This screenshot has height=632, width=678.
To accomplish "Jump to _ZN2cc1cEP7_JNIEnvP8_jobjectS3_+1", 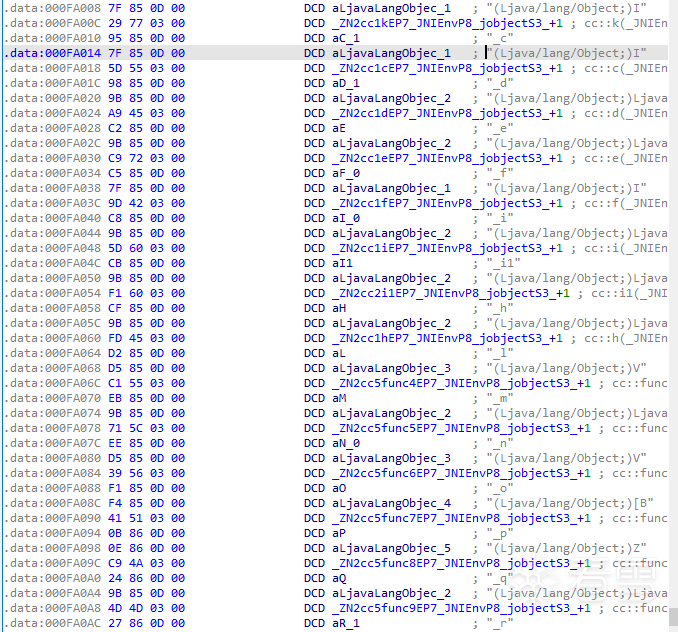I will coord(448,68).
